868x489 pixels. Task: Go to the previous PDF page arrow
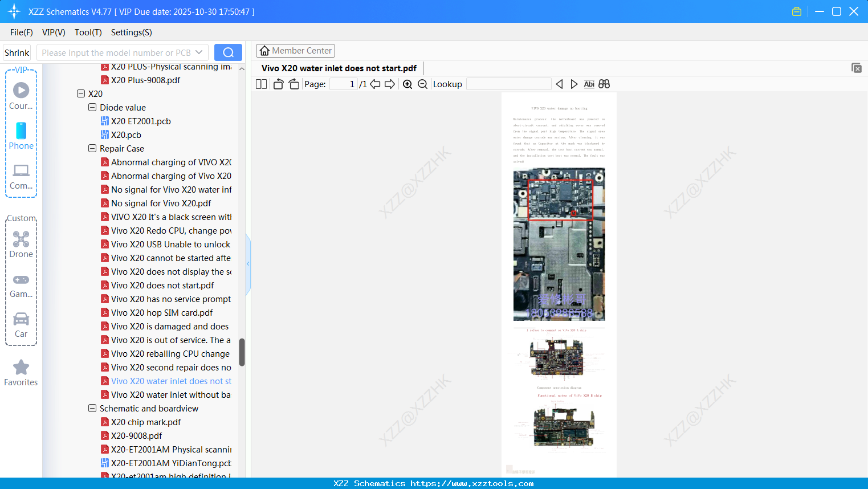coord(375,84)
